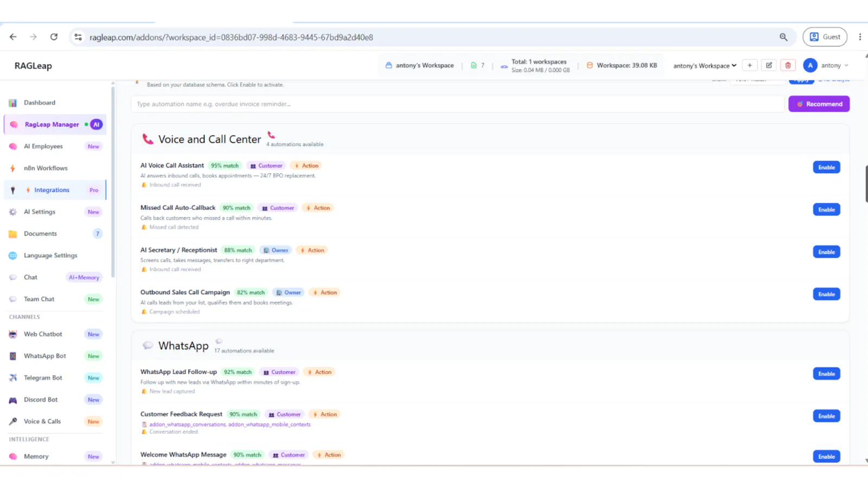The width and height of the screenshot is (868, 488).
Task: Click the WhatsApp section heading
Action: pos(183,346)
